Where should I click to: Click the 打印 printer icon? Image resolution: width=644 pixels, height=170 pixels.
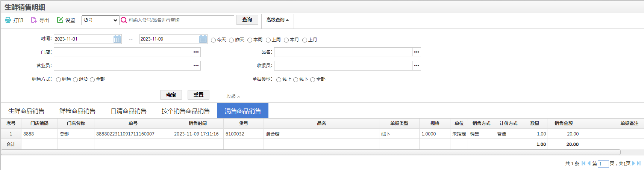coord(8,20)
